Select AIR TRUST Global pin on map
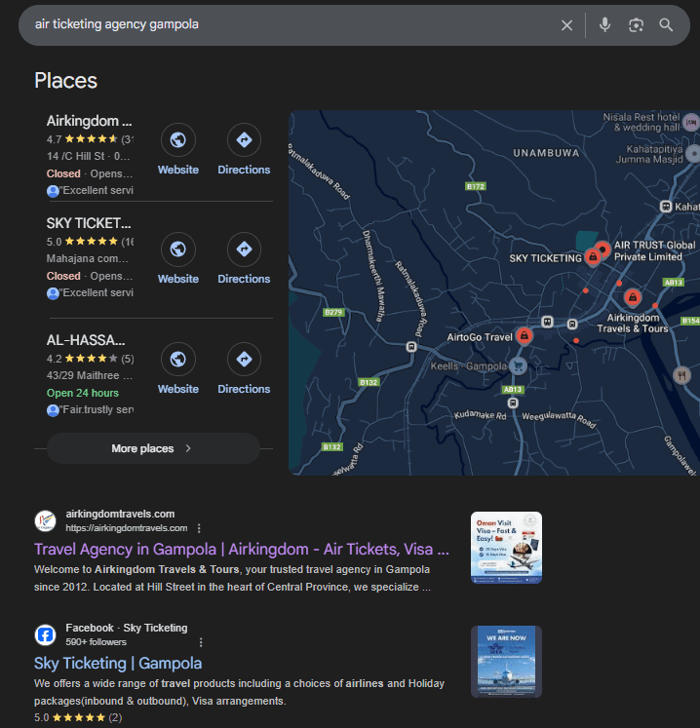 [x=603, y=250]
